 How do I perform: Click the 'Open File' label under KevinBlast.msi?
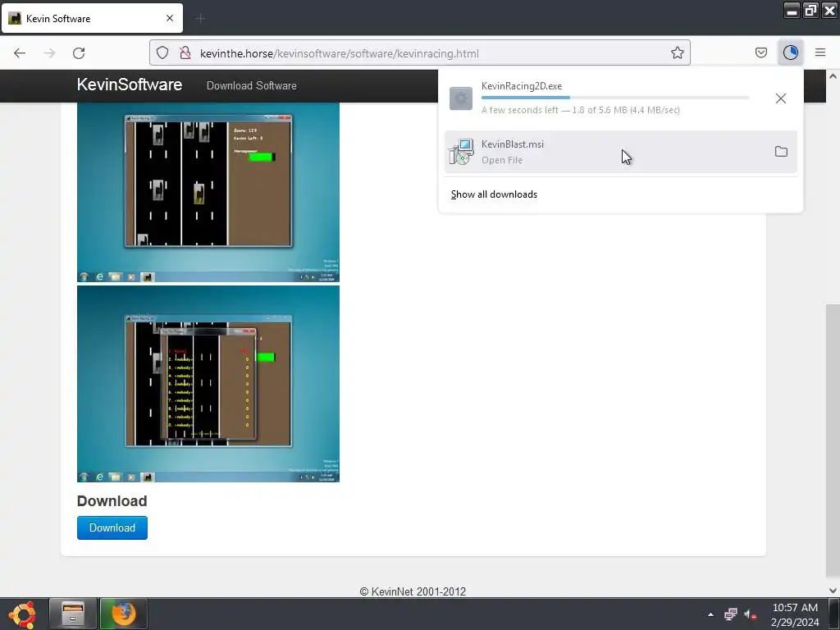click(x=502, y=160)
